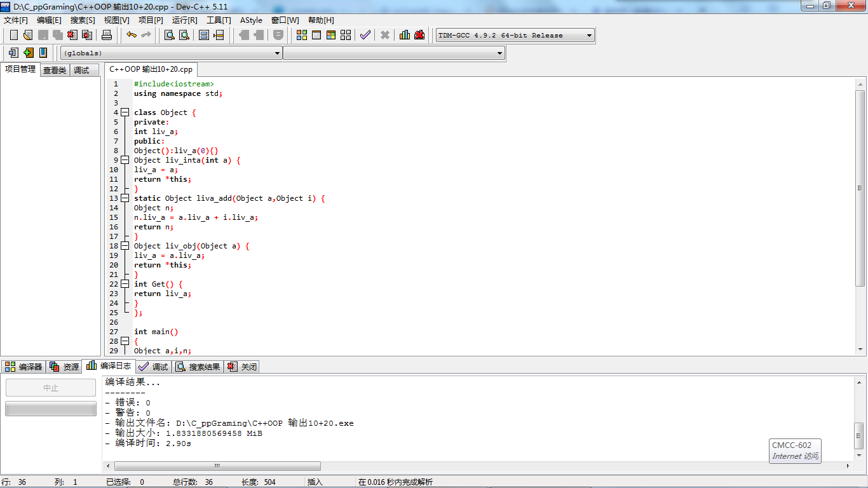
Task: Click the Find magnifier toolbar icon
Action: point(170,35)
